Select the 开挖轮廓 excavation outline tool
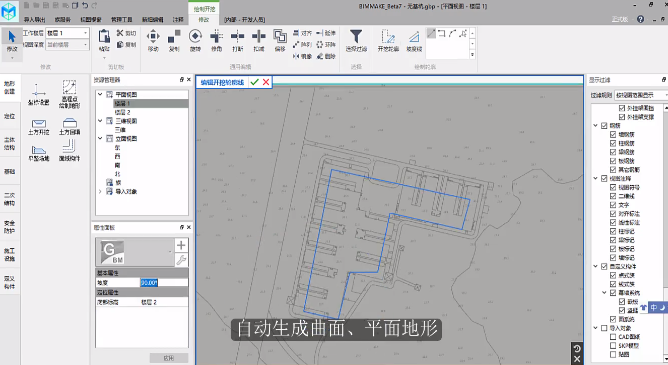The width and height of the screenshot is (668, 365). pyautogui.click(x=388, y=41)
